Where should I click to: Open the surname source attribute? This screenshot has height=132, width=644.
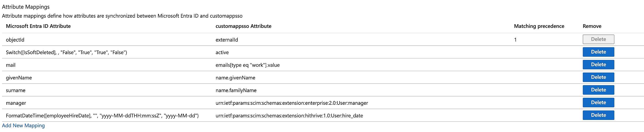coord(16,90)
